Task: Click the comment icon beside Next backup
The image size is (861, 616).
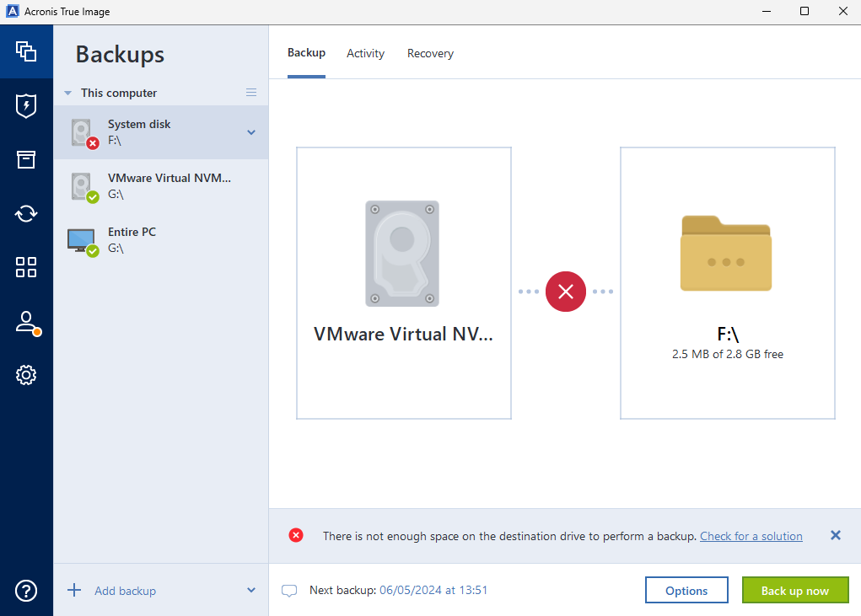Action: pos(289,591)
